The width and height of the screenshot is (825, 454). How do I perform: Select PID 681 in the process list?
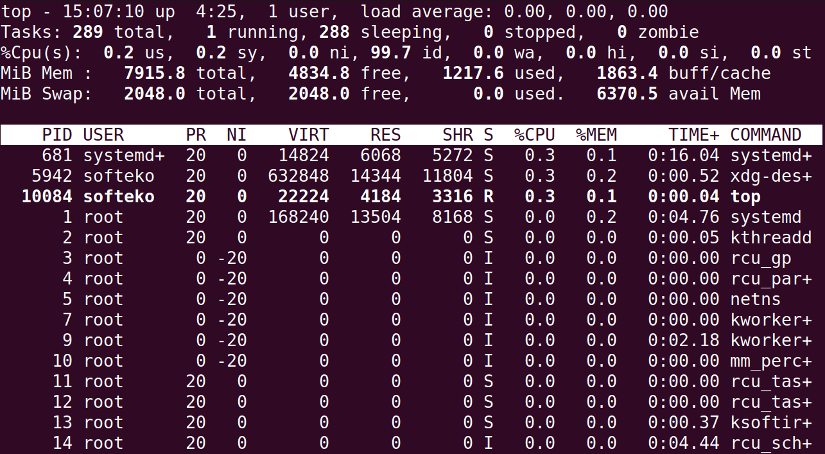(57, 156)
